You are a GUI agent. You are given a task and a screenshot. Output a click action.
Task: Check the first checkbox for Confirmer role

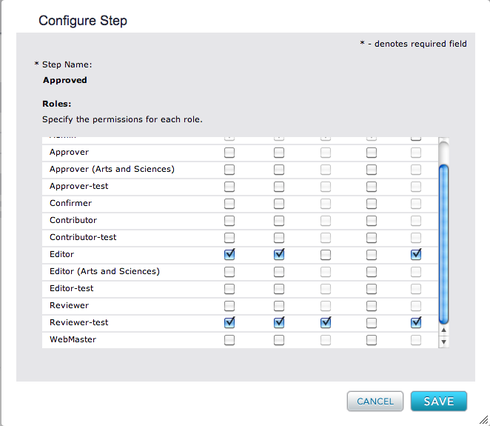coord(229,204)
